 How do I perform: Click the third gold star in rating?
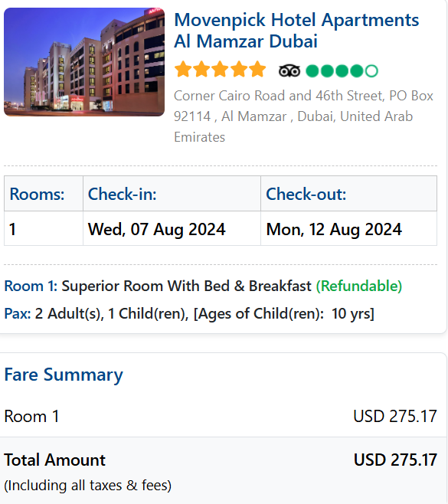coord(221,69)
